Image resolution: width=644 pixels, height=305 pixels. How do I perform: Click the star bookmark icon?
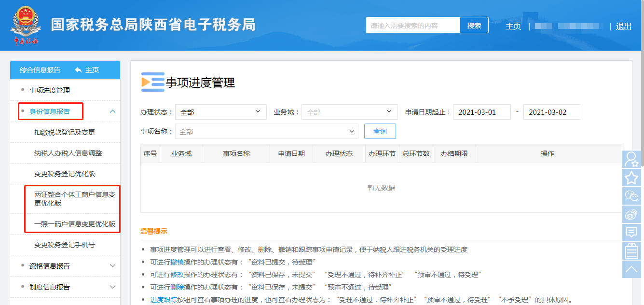[631, 178]
